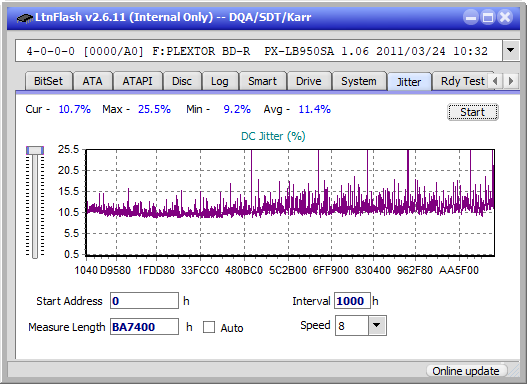The width and height of the screenshot is (527, 384).
Task: Click in the Start Address field
Action: point(144,301)
